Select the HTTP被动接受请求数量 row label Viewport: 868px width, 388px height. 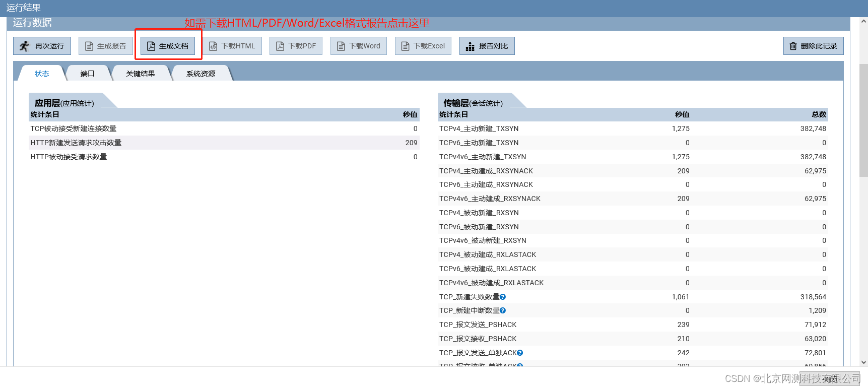[x=69, y=157]
